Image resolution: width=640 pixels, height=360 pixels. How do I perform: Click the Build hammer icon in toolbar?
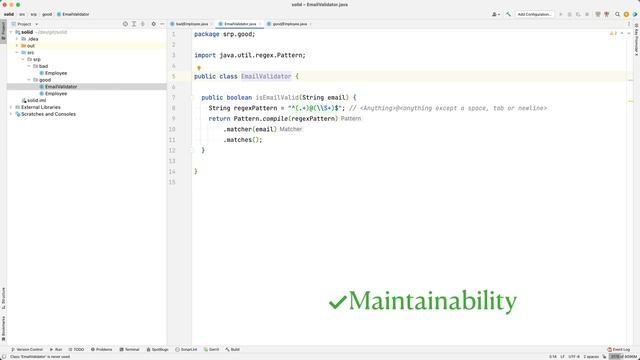(x=508, y=14)
